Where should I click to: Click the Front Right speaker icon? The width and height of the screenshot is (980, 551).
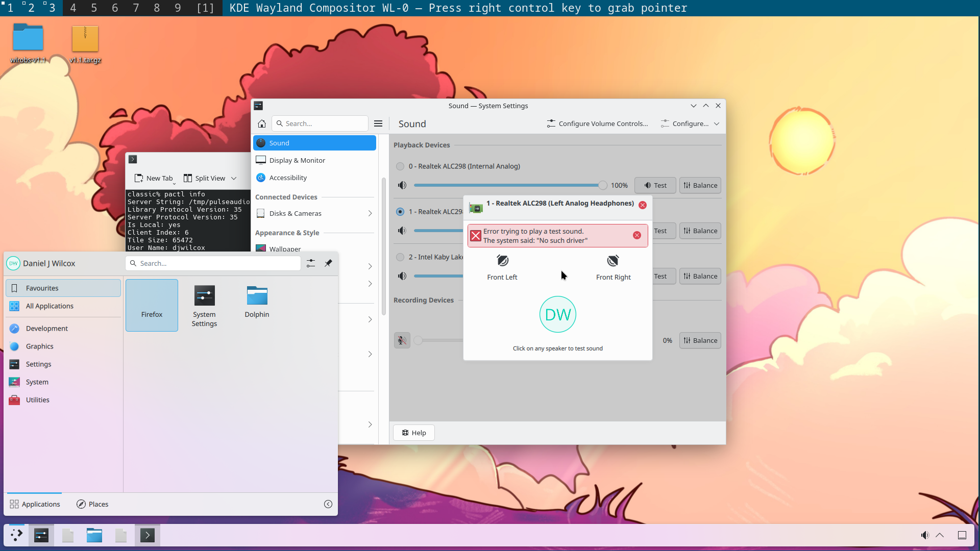click(613, 261)
